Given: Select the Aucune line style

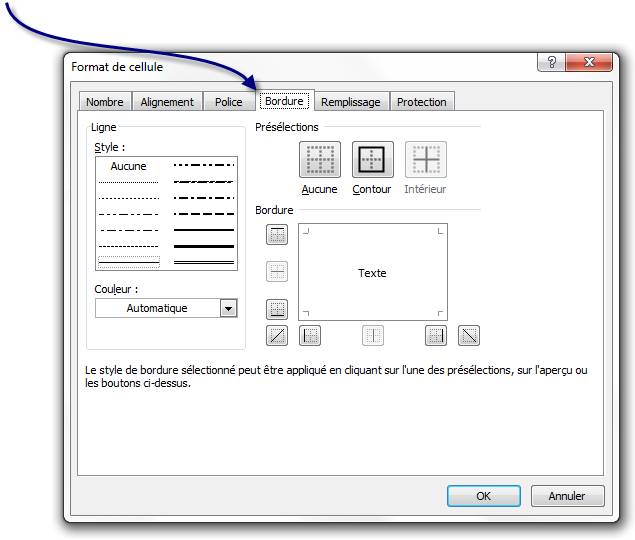Looking at the screenshot, I should pos(128,166).
